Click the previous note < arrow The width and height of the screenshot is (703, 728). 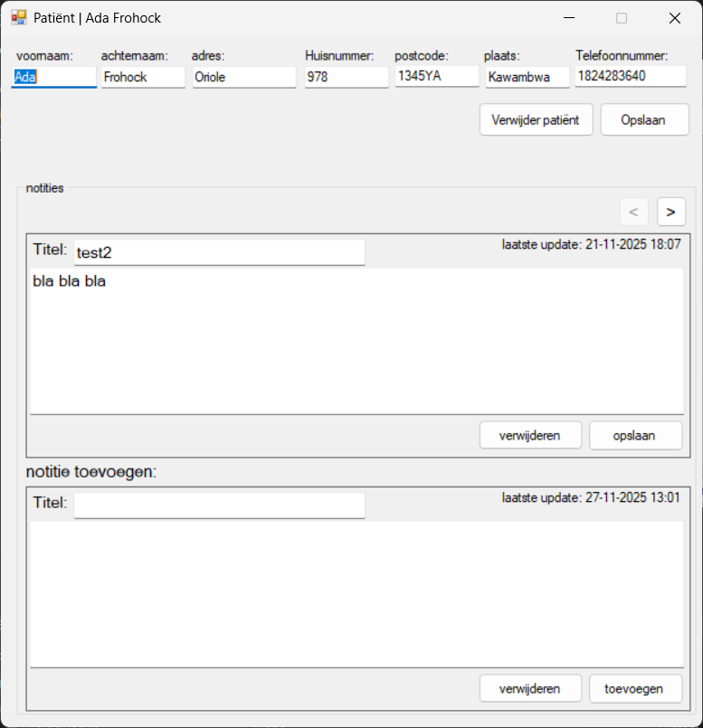[x=633, y=212]
